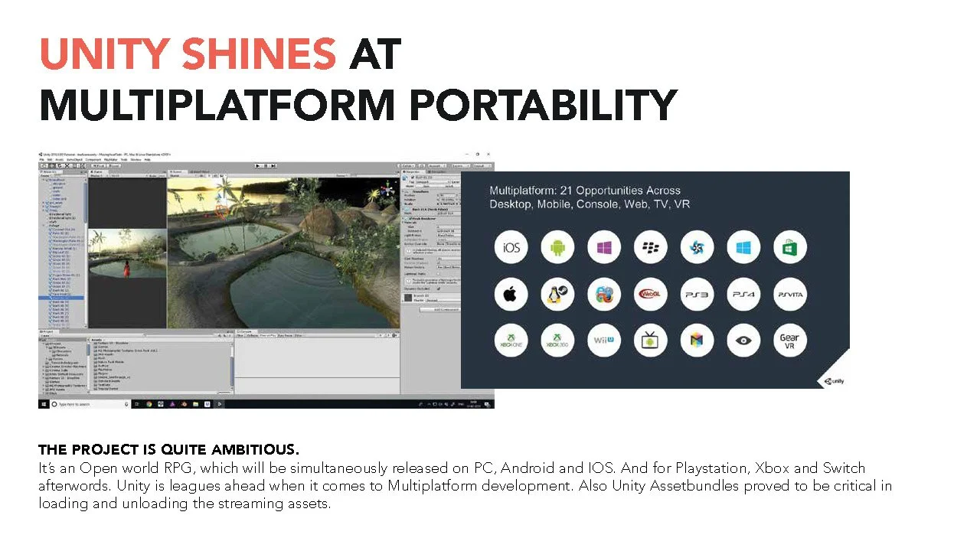
Task: Click the PS3 platform icon
Action: click(x=697, y=295)
